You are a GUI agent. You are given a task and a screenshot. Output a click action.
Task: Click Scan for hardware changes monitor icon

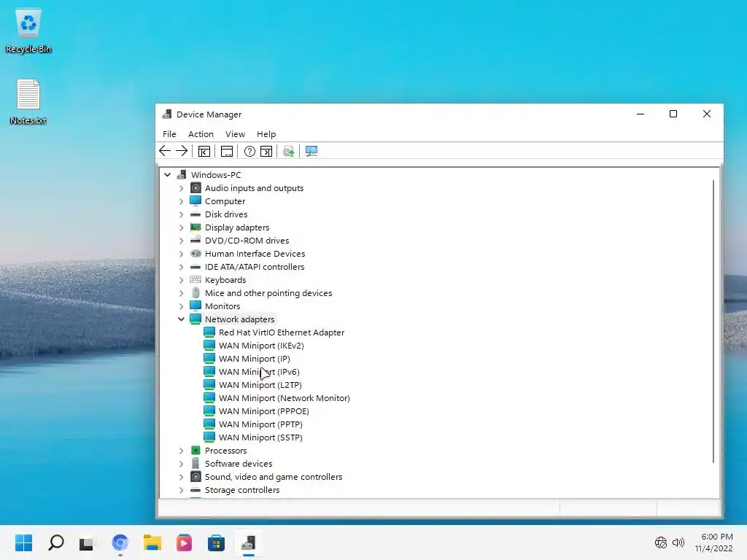[311, 152]
